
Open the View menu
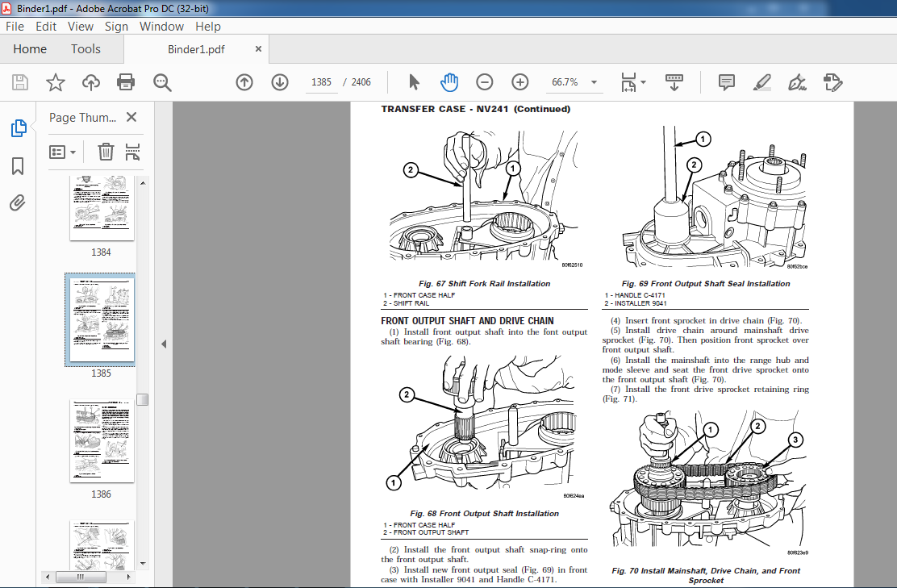pos(81,27)
